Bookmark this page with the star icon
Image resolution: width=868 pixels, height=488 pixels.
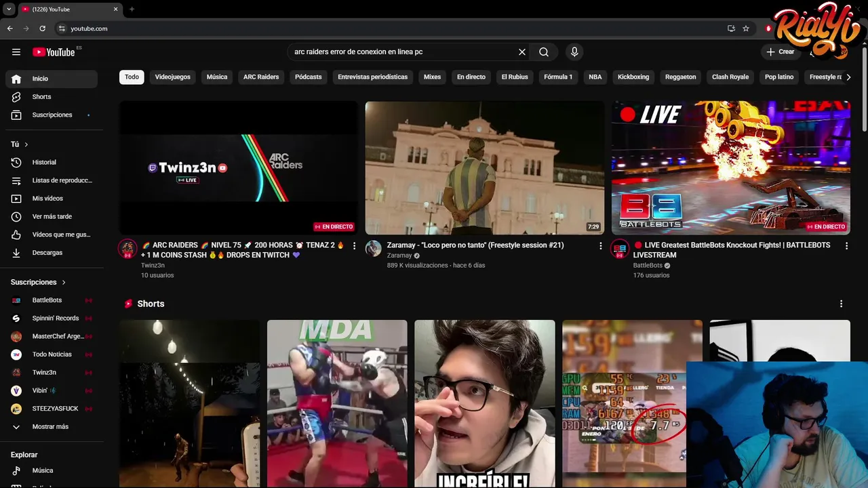pos(746,28)
